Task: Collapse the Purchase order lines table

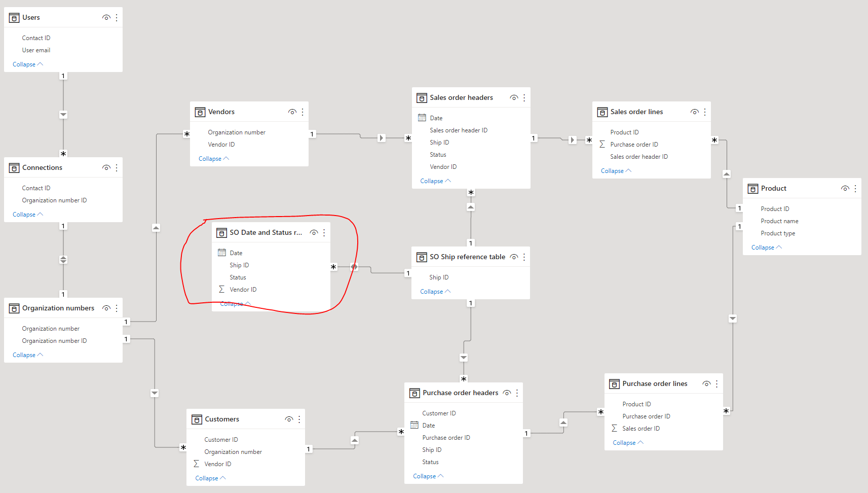Action: [628, 443]
